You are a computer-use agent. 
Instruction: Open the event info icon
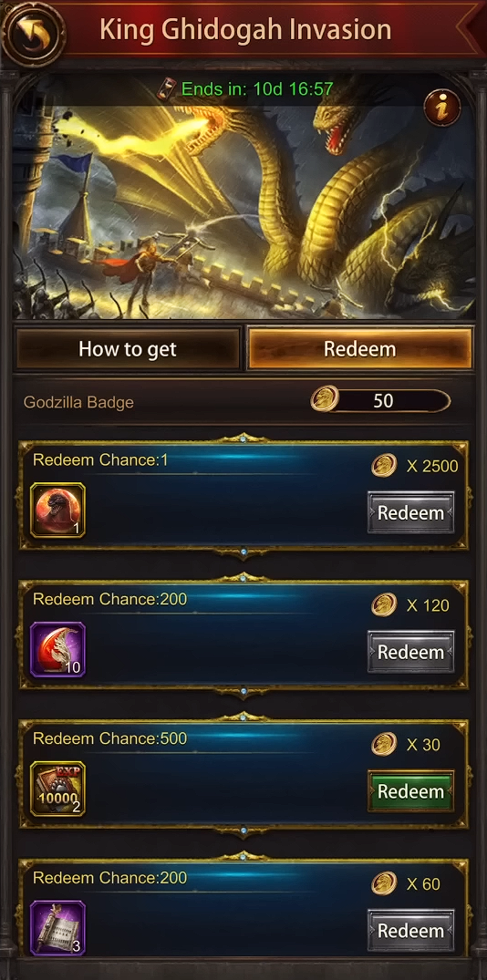click(442, 108)
